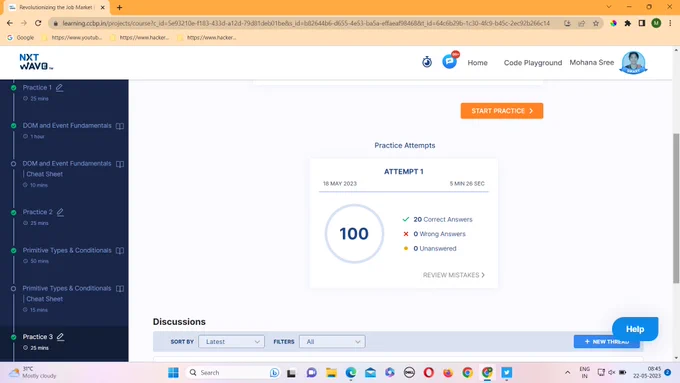Open the browser extensions puzzle icon
This screenshot has width=680, height=383.
pyautogui.click(x=628, y=23)
